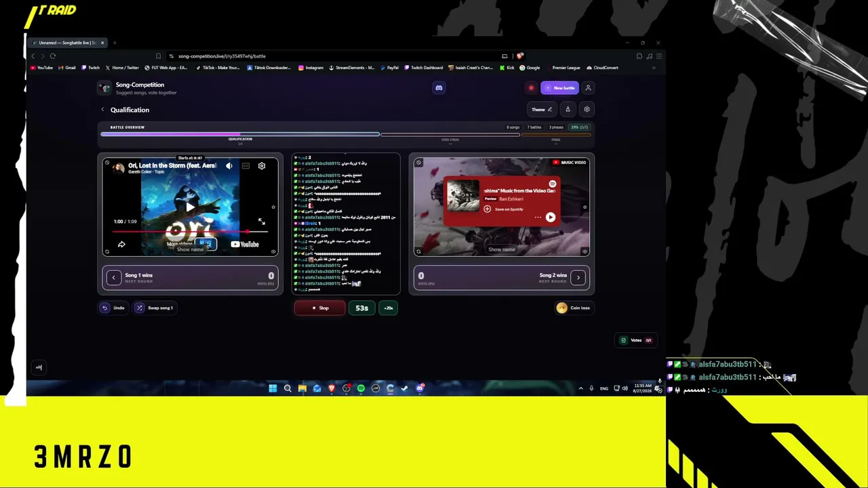The height and width of the screenshot is (488, 868).
Task: Mute the Ori video volume
Action: pyautogui.click(x=229, y=166)
